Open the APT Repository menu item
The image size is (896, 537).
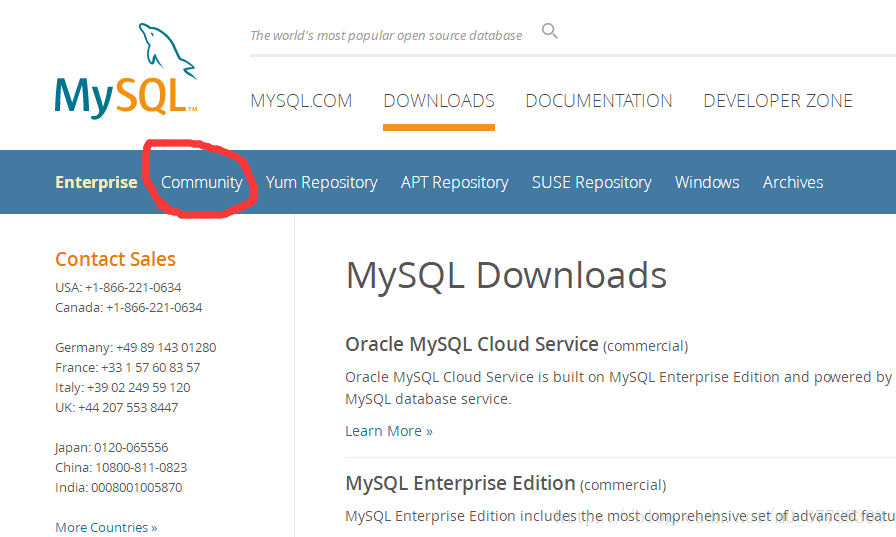tap(455, 182)
